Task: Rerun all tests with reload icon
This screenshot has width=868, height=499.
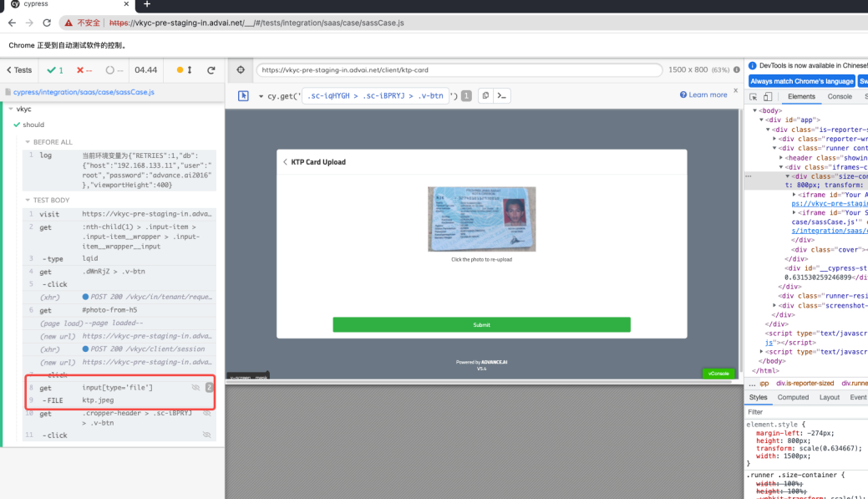Action: [211, 70]
